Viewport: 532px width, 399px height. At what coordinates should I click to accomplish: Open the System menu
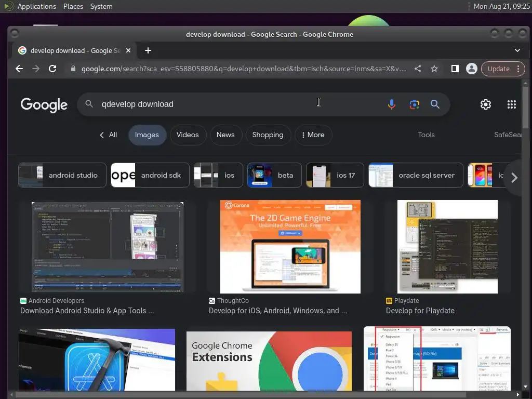(x=101, y=6)
